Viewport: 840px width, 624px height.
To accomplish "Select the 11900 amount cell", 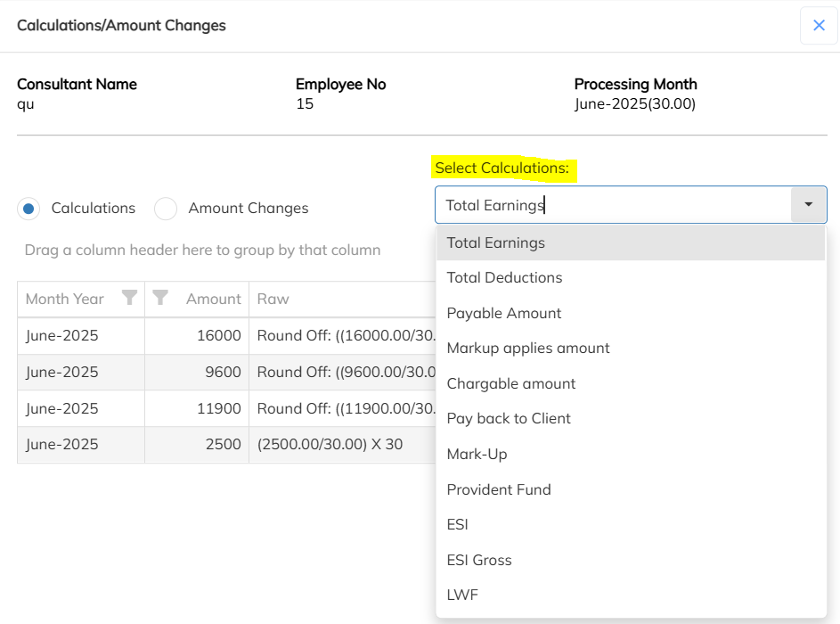I will (197, 408).
